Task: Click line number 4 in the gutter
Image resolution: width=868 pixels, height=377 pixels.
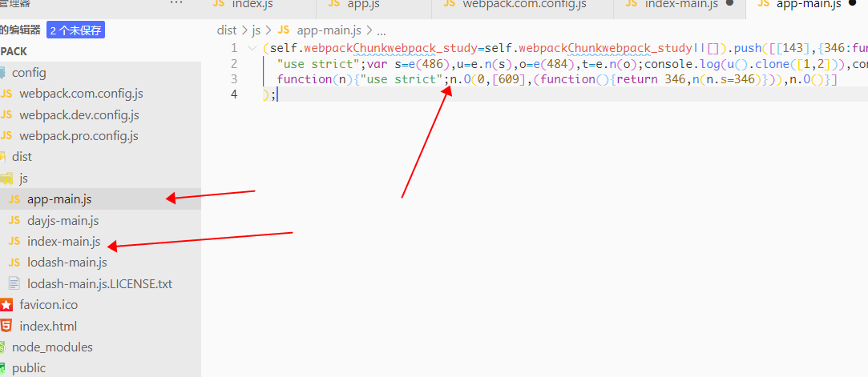Action: click(234, 94)
